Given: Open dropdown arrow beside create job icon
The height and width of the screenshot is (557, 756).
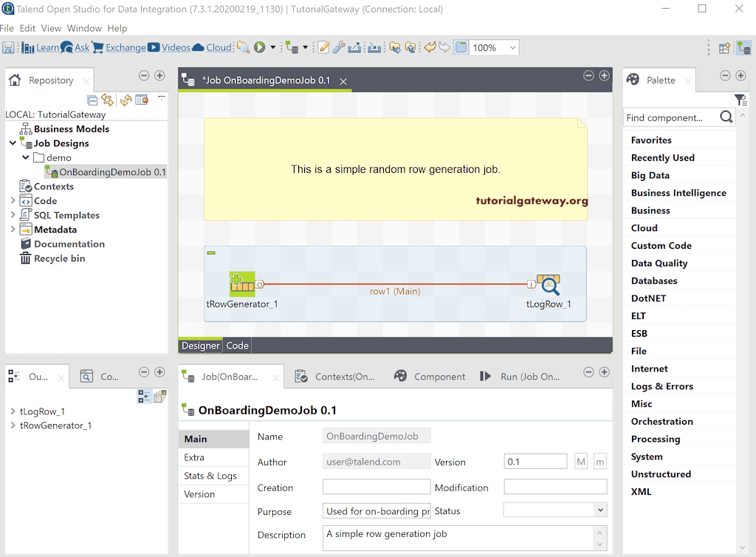Looking at the screenshot, I should tap(305, 47).
